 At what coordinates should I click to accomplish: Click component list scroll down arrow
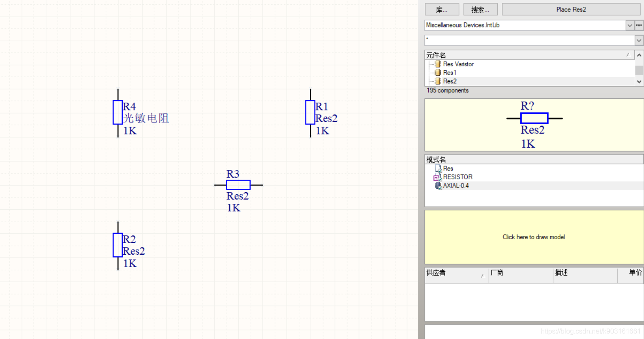639,81
